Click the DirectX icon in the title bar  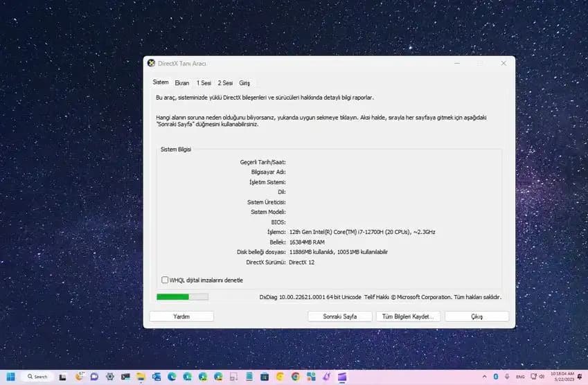point(152,63)
